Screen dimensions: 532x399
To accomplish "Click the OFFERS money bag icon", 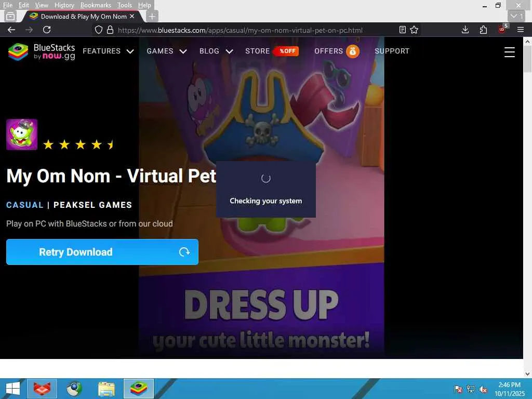I will tap(353, 51).
